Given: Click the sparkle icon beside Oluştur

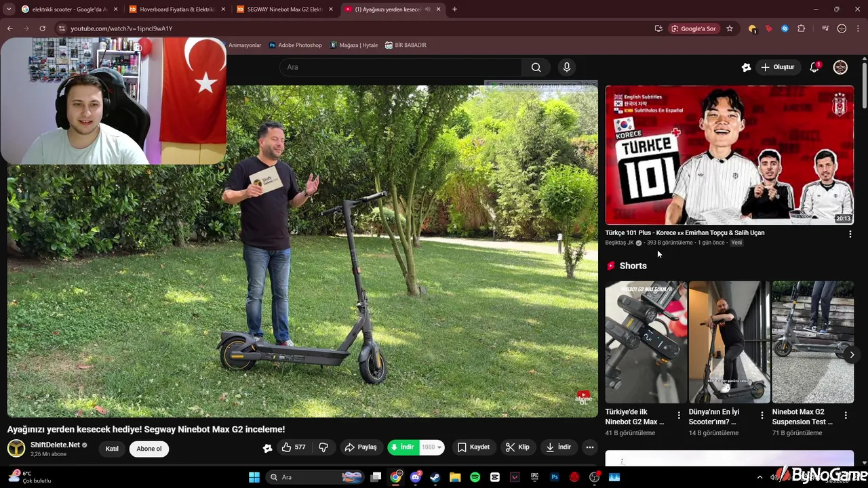Looking at the screenshot, I should pos(746,67).
